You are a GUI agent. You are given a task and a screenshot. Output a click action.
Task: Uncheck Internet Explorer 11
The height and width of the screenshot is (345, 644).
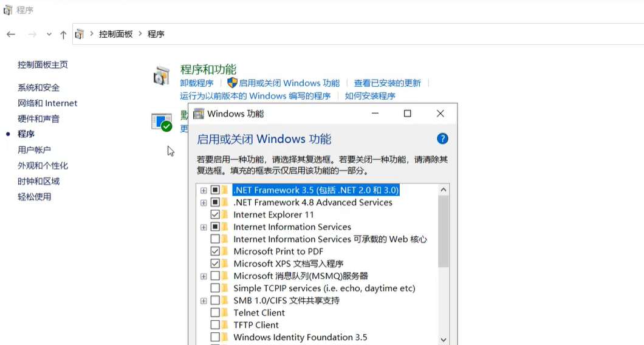(x=215, y=214)
